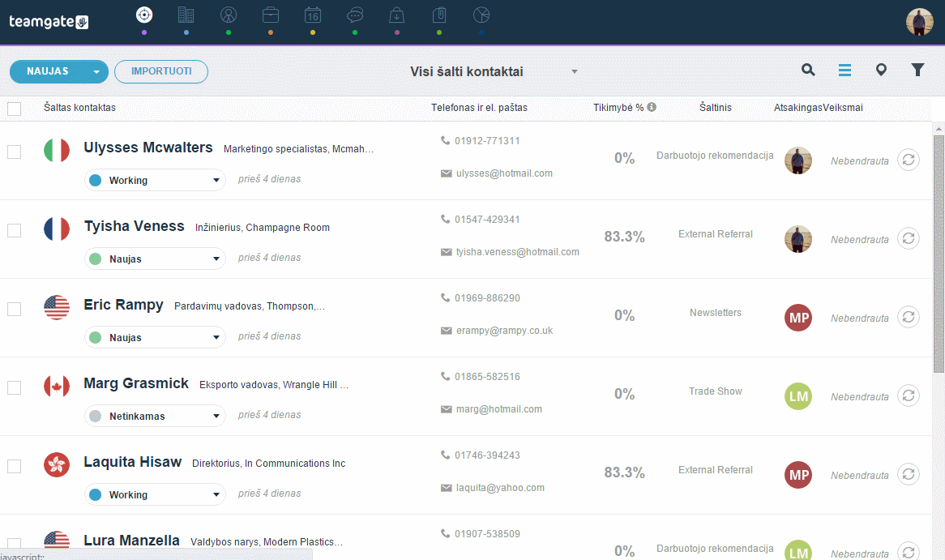The height and width of the screenshot is (560, 945).
Task: Open the paperclip files icon
Action: 439,15
